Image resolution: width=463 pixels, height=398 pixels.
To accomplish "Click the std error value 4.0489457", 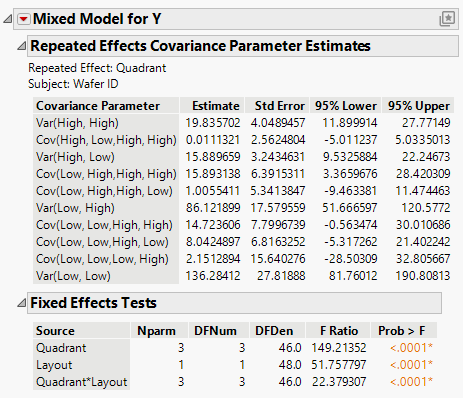I will tap(278, 123).
